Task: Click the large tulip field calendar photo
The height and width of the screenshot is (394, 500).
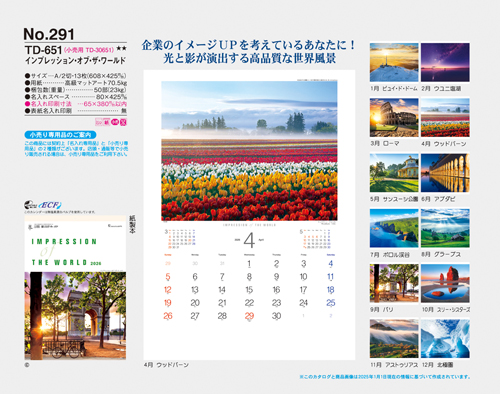Action: click(x=249, y=151)
